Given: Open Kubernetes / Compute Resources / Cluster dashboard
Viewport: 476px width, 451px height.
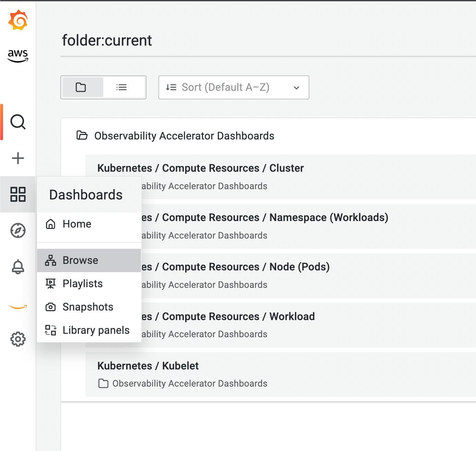Looking at the screenshot, I should click(x=200, y=168).
